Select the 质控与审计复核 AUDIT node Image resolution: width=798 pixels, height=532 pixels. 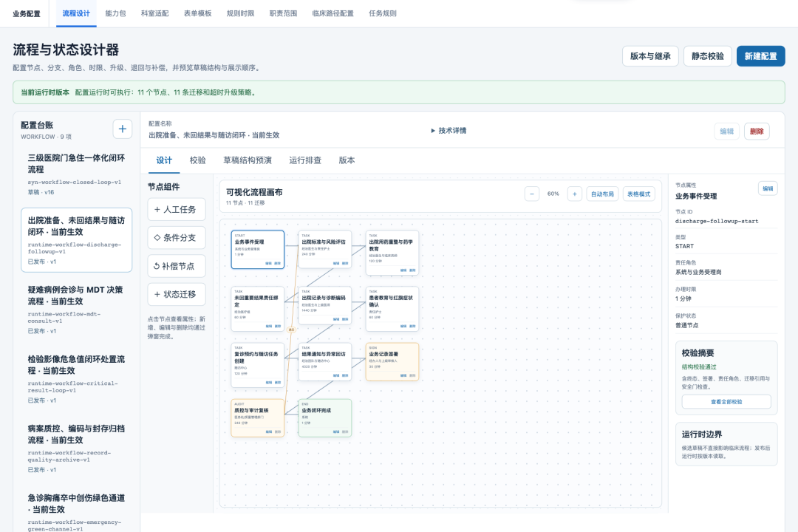tap(258, 418)
